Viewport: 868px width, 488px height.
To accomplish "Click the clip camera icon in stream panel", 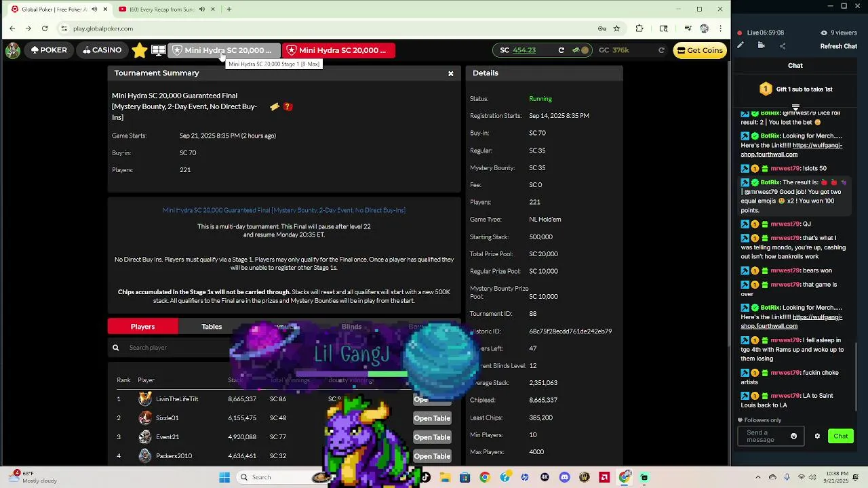I will (x=761, y=45).
